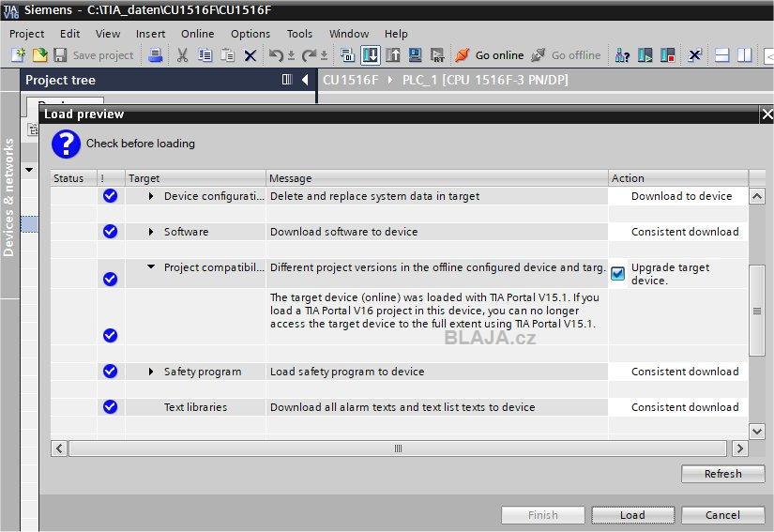This screenshot has height=532, width=774.
Task: Click the Paste clipboard icon
Action: point(228,54)
